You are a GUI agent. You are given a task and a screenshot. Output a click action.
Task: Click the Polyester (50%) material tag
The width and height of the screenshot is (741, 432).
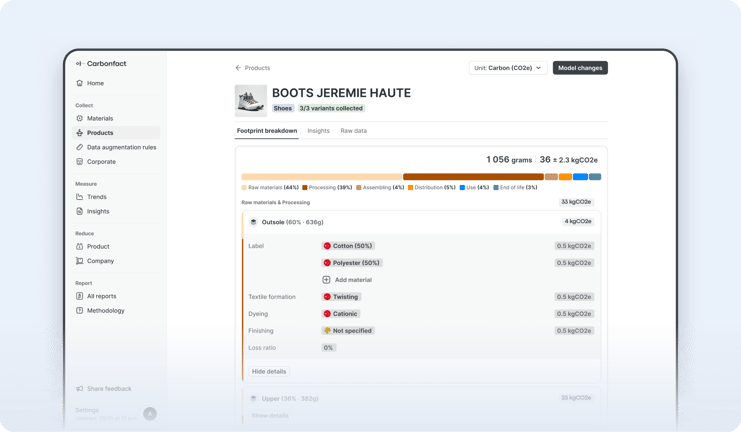tap(352, 263)
